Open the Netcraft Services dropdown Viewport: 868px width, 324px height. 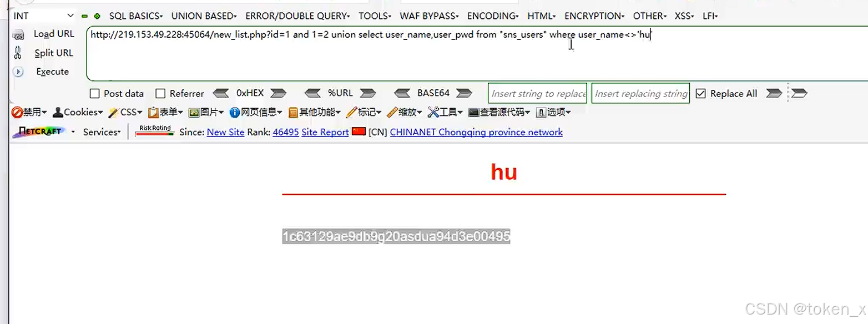pos(102,132)
